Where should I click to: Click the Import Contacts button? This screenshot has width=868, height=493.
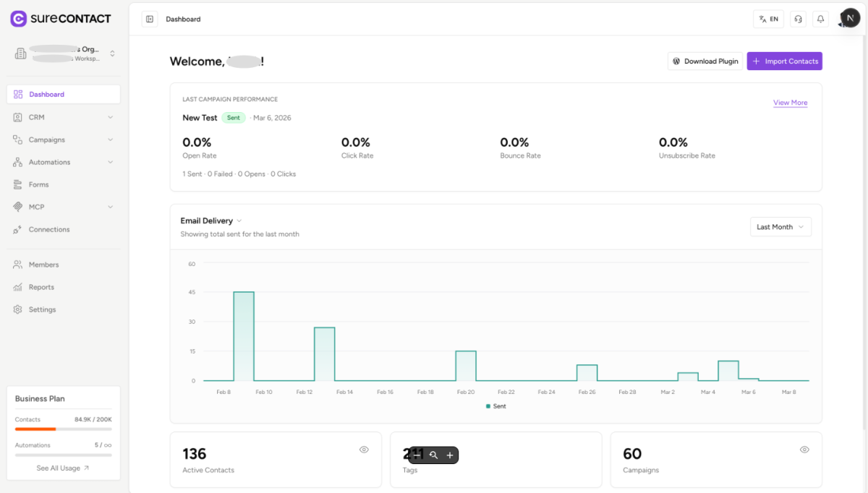(784, 61)
